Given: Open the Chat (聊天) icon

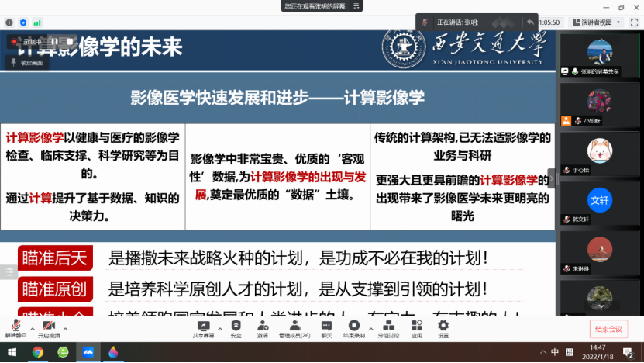Looking at the screenshot, I should tap(326, 327).
